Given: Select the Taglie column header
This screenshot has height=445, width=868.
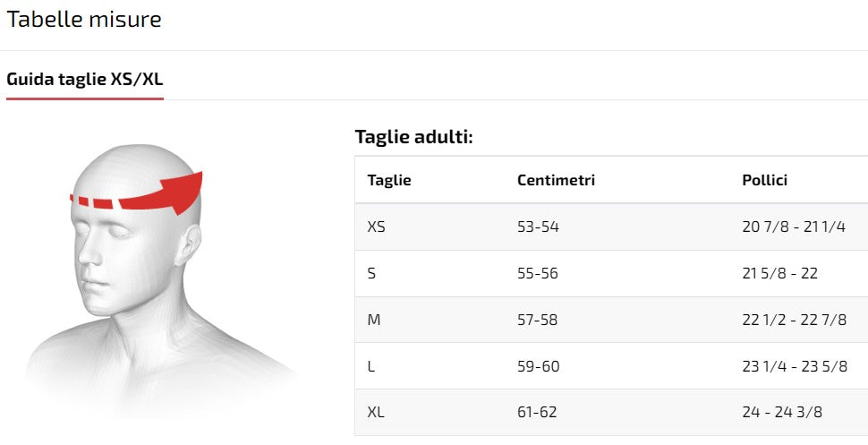Looking at the screenshot, I should [x=389, y=180].
